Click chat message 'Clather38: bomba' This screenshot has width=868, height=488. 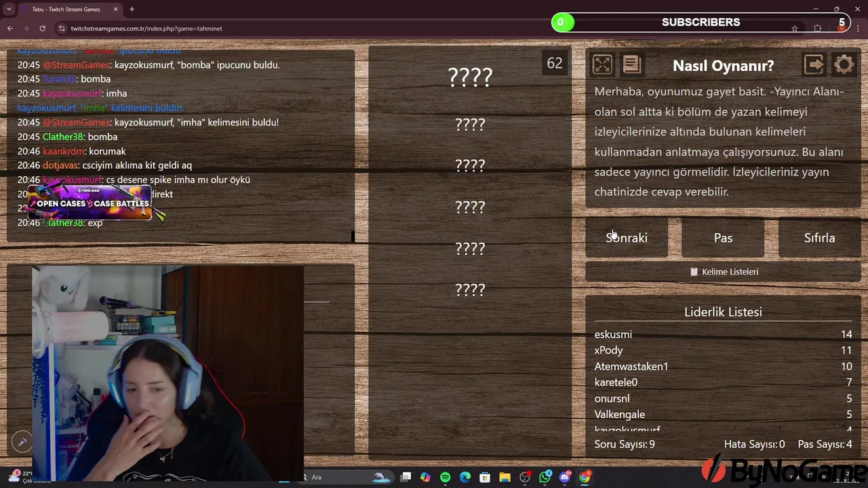67,137
